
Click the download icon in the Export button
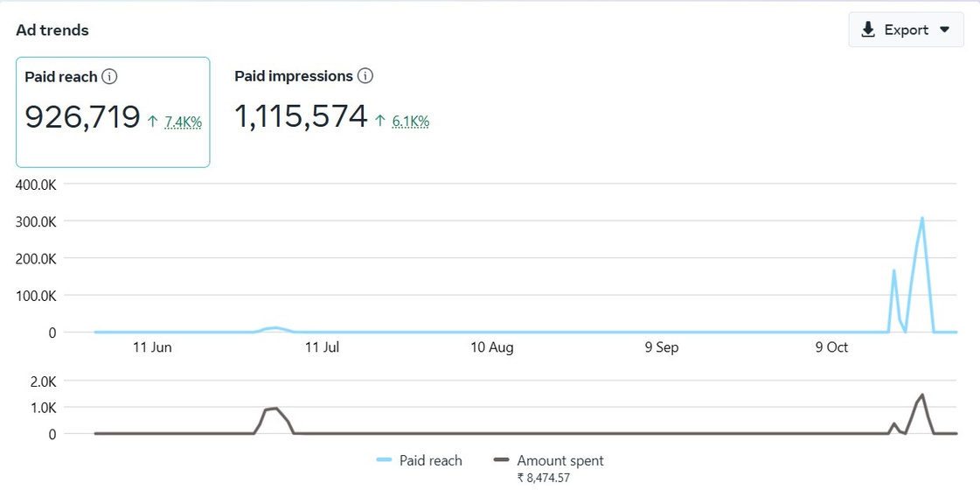pyautogui.click(x=868, y=30)
